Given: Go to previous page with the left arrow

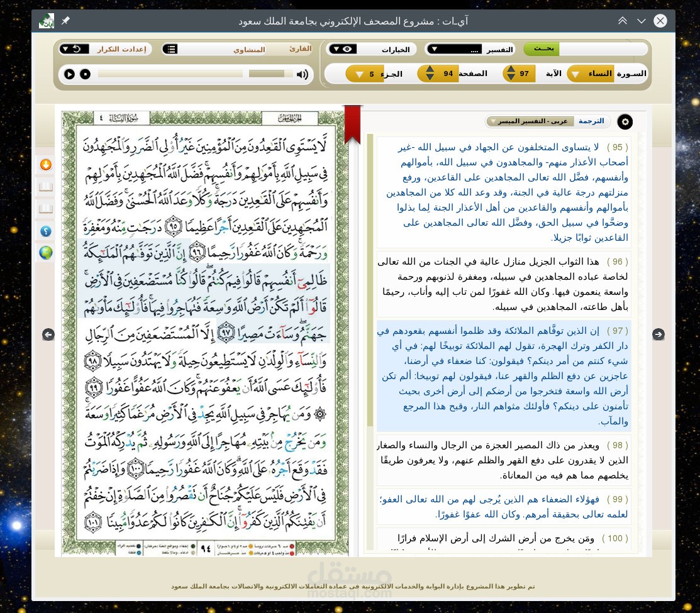Looking at the screenshot, I should pyautogui.click(x=48, y=334).
